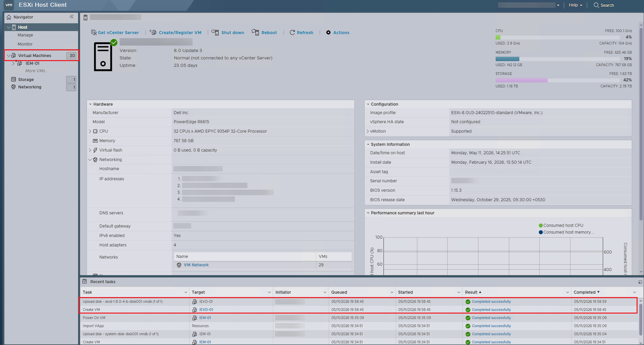Click the VM Network globe icon
This screenshot has width=644, height=345.
click(x=179, y=265)
